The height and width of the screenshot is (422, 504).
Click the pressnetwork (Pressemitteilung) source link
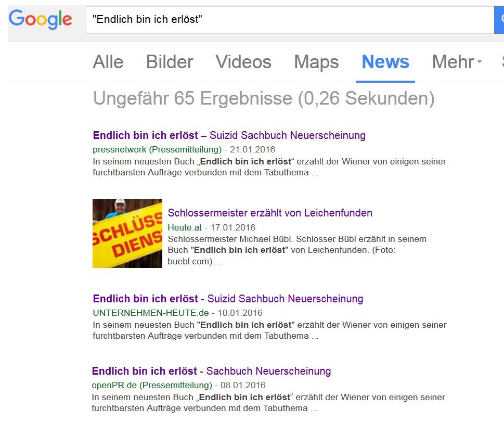(x=157, y=149)
